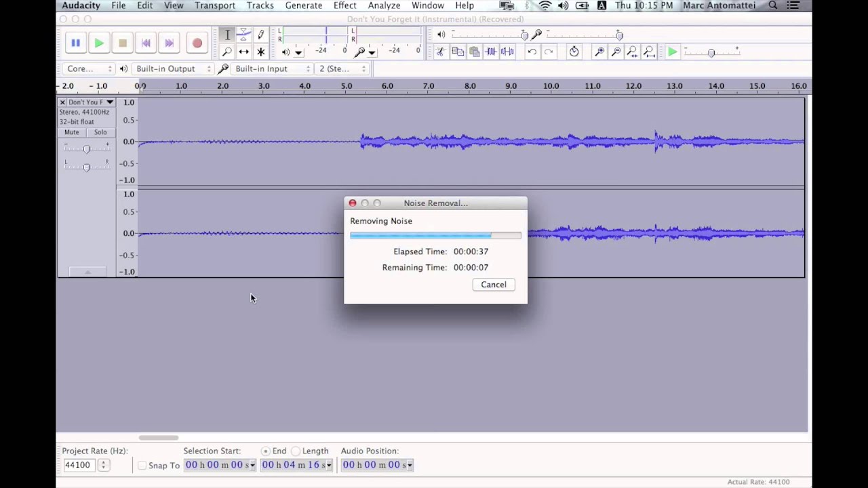868x488 pixels.
Task: Select the End radio button
Action: click(x=265, y=451)
